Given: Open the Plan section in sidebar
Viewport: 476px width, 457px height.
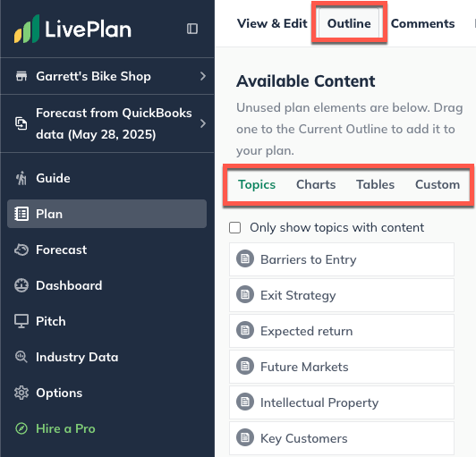Looking at the screenshot, I should 106,214.
